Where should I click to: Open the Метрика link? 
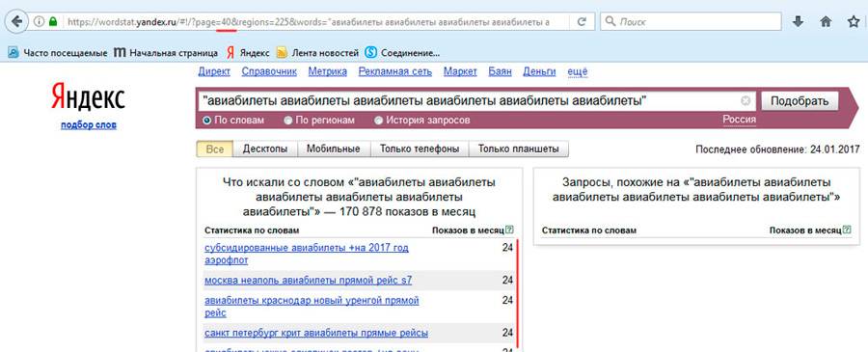[328, 71]
